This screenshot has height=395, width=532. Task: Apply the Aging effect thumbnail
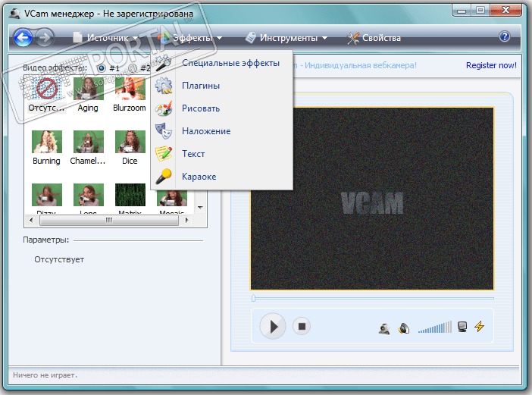coord(88,95)
